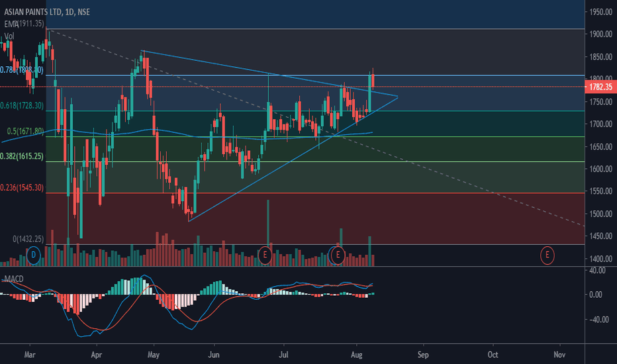Click the 0.00 MACD scale label

click(x=596, y=295)
